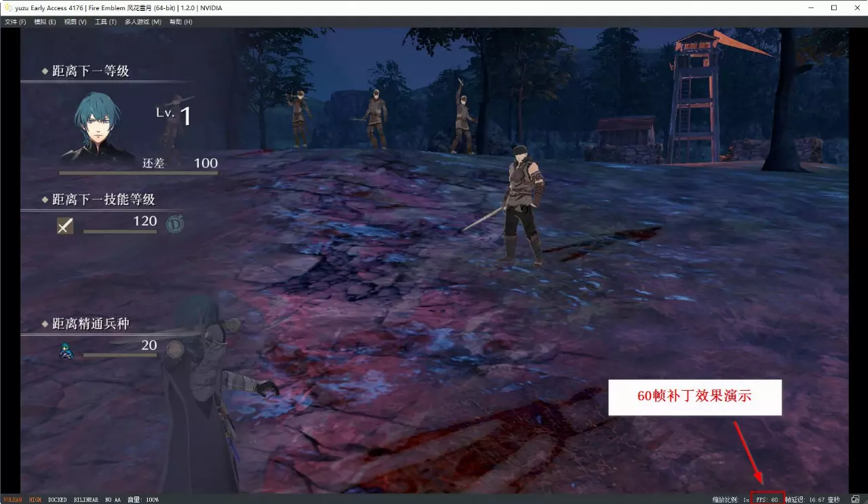Click the small class sprite icon

pos(66,350)
